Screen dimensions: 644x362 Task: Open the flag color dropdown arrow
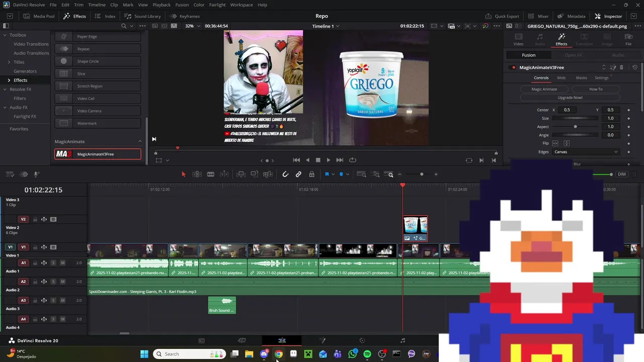333,174
